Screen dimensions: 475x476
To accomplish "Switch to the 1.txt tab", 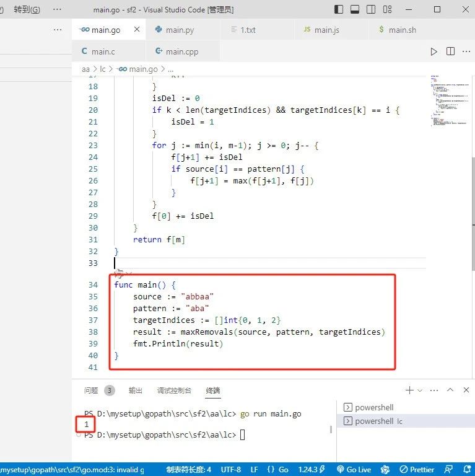I will pyautogui.click(x=257, y=30).
